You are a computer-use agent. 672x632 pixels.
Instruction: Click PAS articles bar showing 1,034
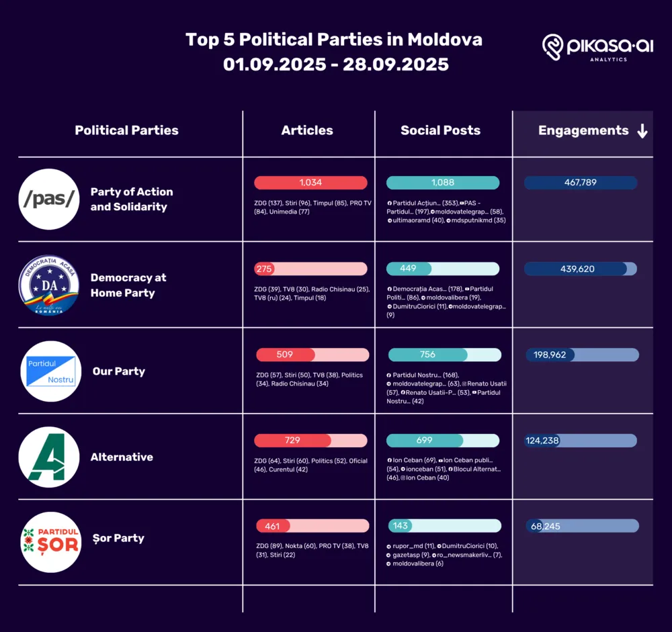pos(310,183)
